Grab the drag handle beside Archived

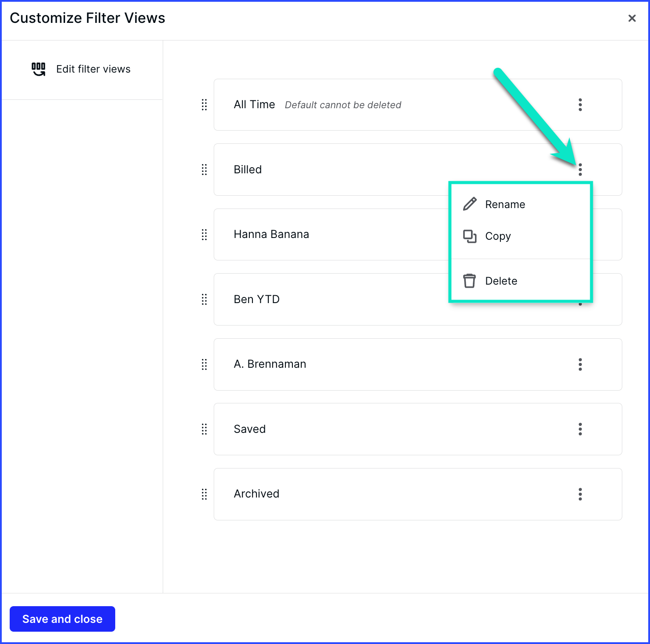(x=204, y=494)
